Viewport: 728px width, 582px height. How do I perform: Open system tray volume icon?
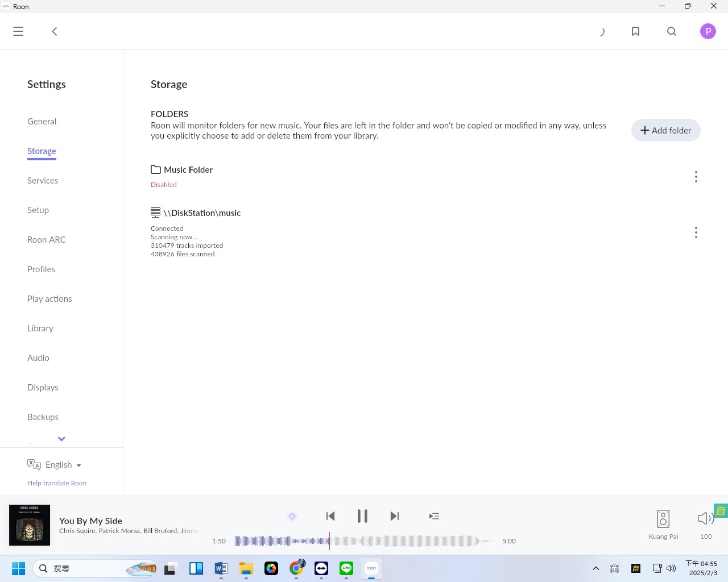click(x=671, y=568)
